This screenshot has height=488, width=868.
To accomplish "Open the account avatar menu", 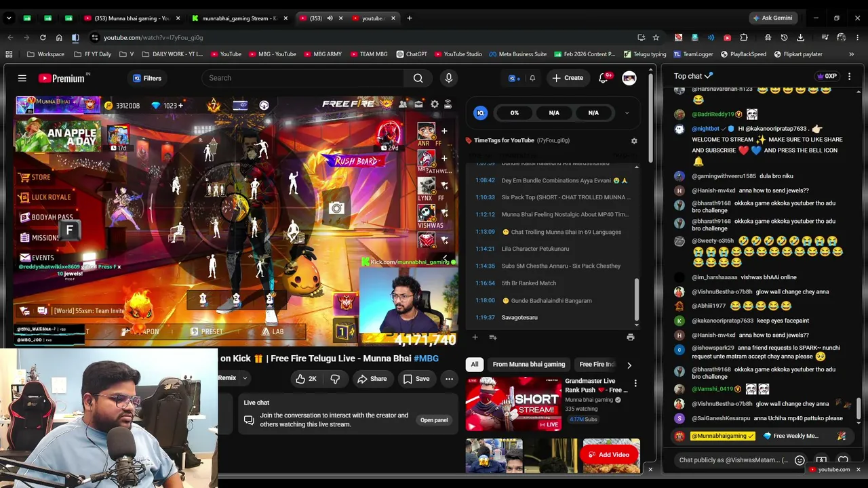I will click(629, 78).
